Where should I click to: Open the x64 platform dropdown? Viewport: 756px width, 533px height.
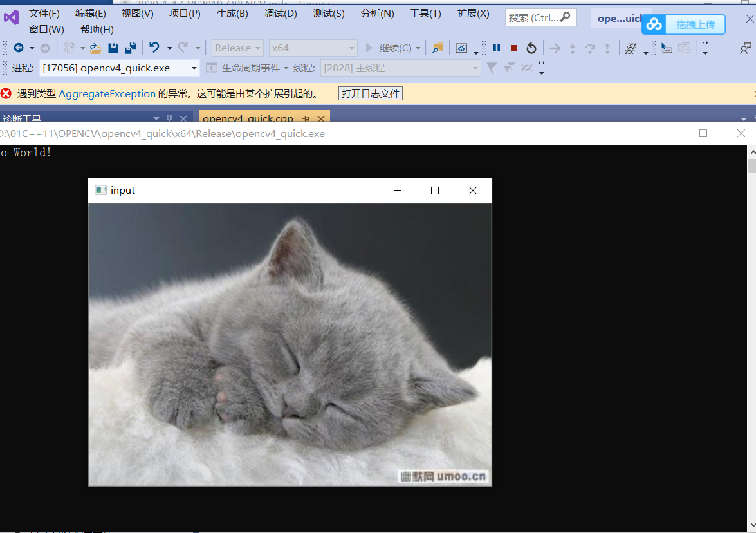tap(313, 48)
